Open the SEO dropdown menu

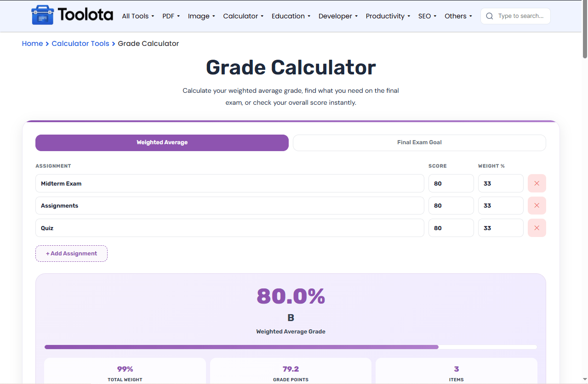(427, 16)
